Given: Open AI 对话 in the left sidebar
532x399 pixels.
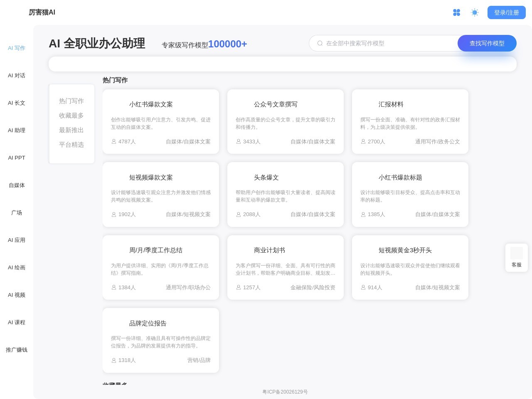Looking at the screenshot, I should (x=17, y=76).
